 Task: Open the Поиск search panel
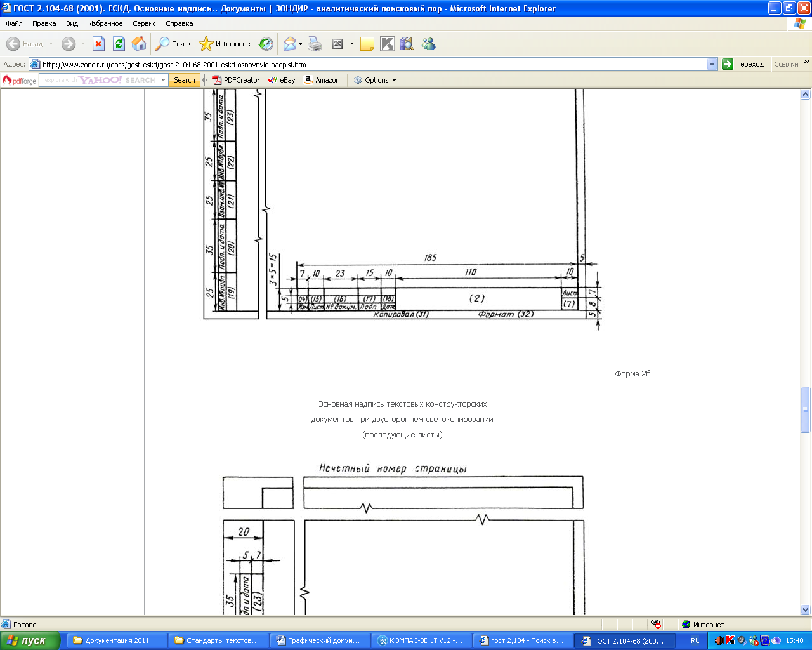[x=173, y=44]
